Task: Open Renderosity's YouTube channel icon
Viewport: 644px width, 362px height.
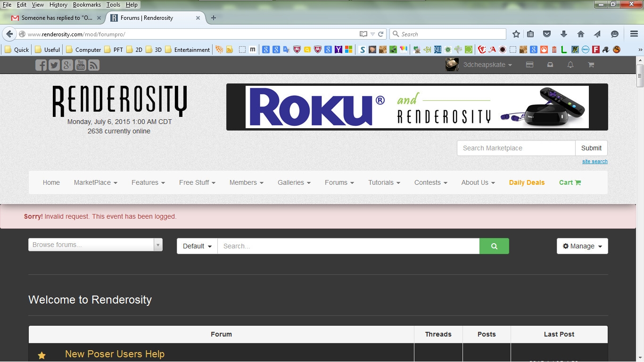Action: 81,65
